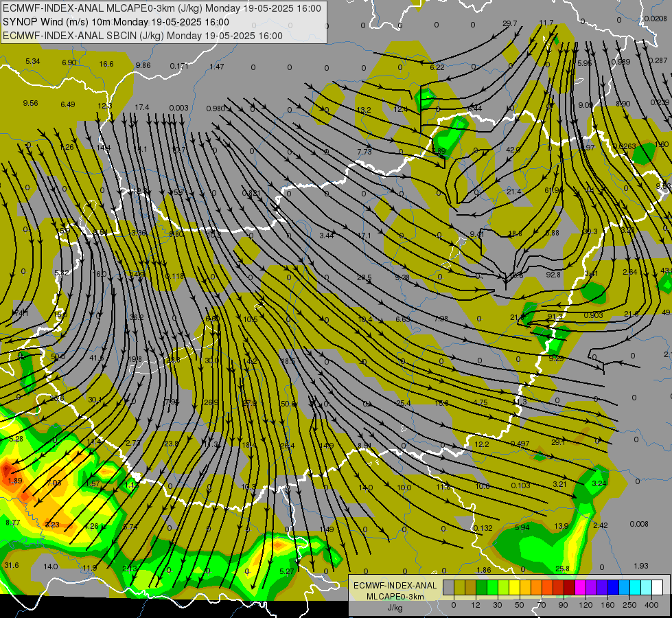This screenshot has height=618, width=672.
Task: Click the gray swatch in the legend
Action: (x=448, y=587)
